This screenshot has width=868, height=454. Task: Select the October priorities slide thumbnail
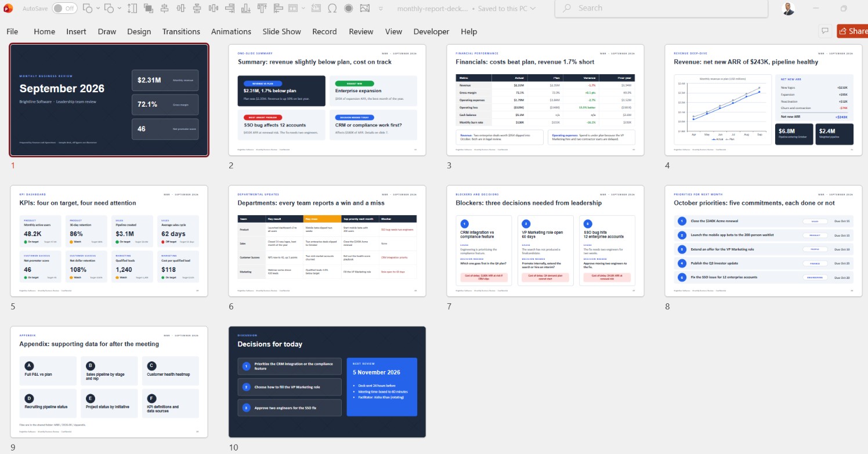[x=763, y=241]
